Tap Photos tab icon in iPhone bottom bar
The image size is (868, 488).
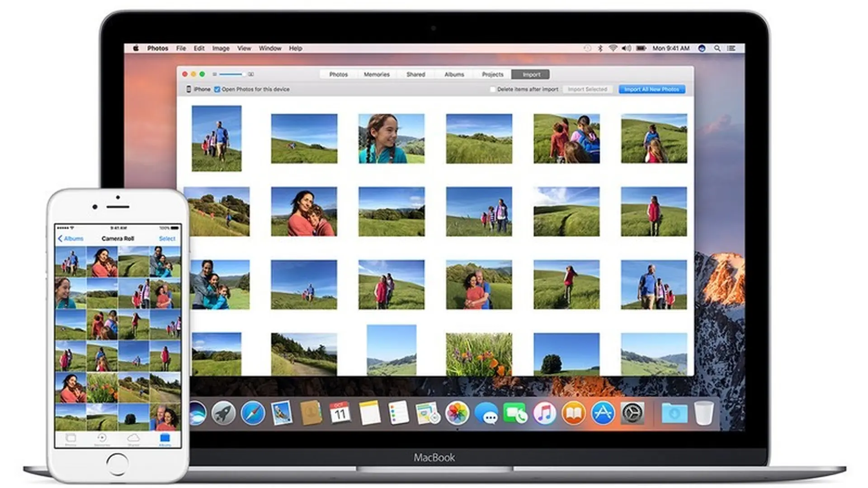pyautogui.click(x=71, y=439)
